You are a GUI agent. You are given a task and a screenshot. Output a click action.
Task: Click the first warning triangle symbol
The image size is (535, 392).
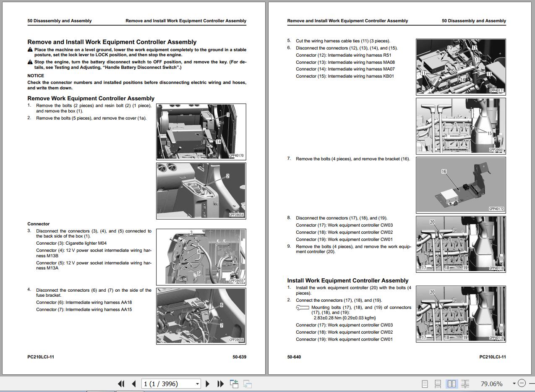[x=30, y=50]
